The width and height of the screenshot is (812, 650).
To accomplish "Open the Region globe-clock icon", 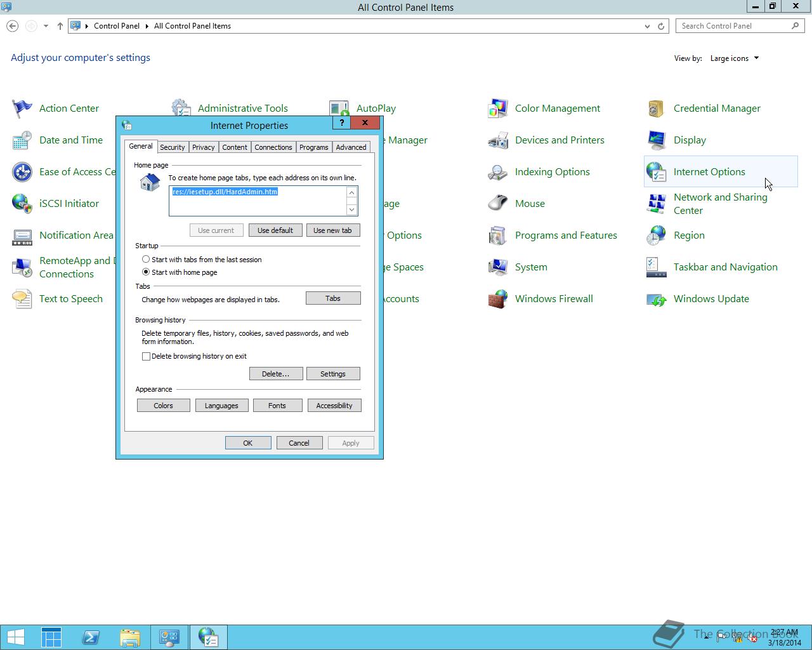I will point(657,235).
